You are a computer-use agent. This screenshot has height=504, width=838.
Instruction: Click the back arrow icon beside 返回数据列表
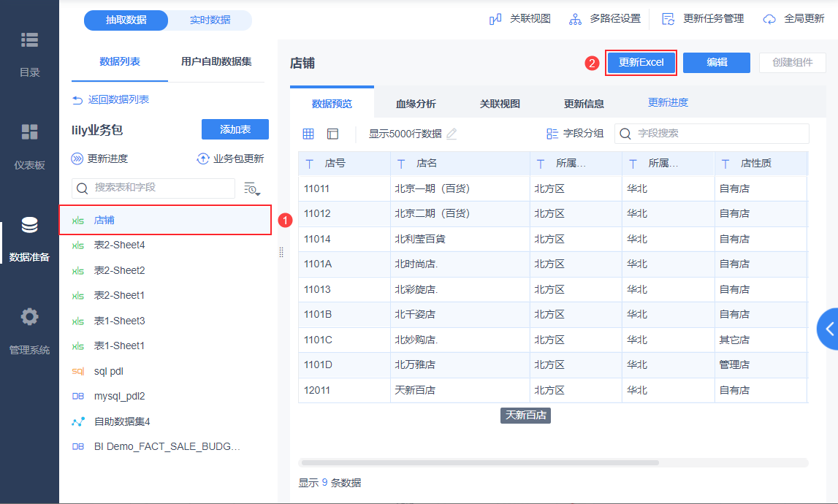(77, 100)
